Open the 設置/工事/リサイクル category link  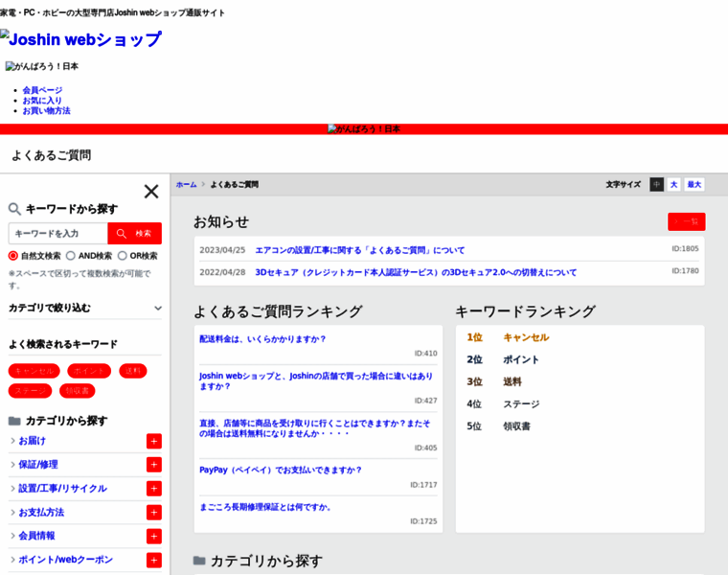click(x=62, y=488)
